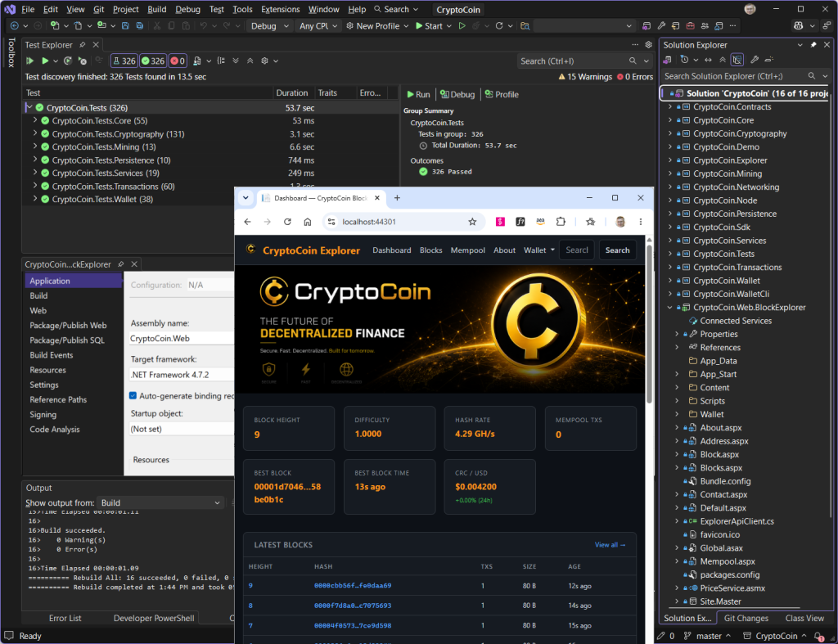Open the Any CPU platform dropdown
This screenshot has height=644, width=838.
coord(318,25)
